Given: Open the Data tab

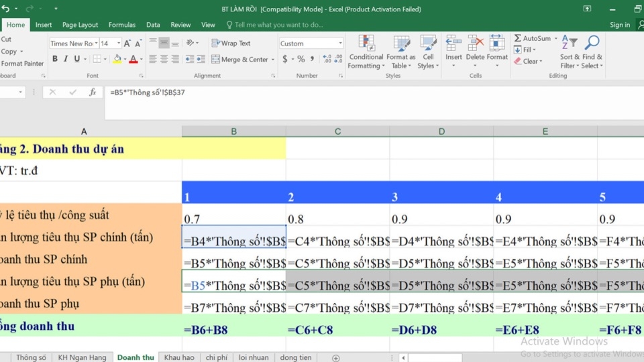Looking at the screenshot, I should pyautogui.click(x=153, y=25).
